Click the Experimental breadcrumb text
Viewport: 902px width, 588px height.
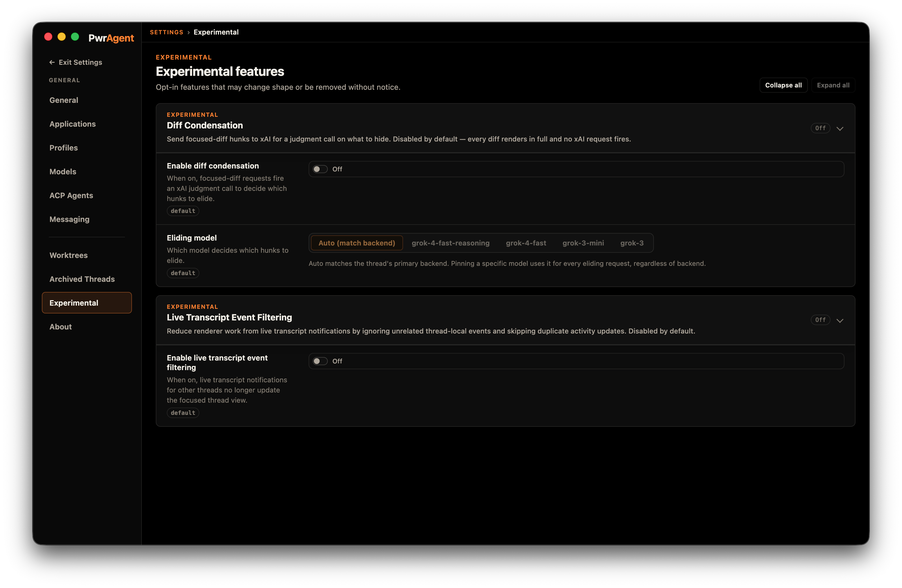click(216, 32)
